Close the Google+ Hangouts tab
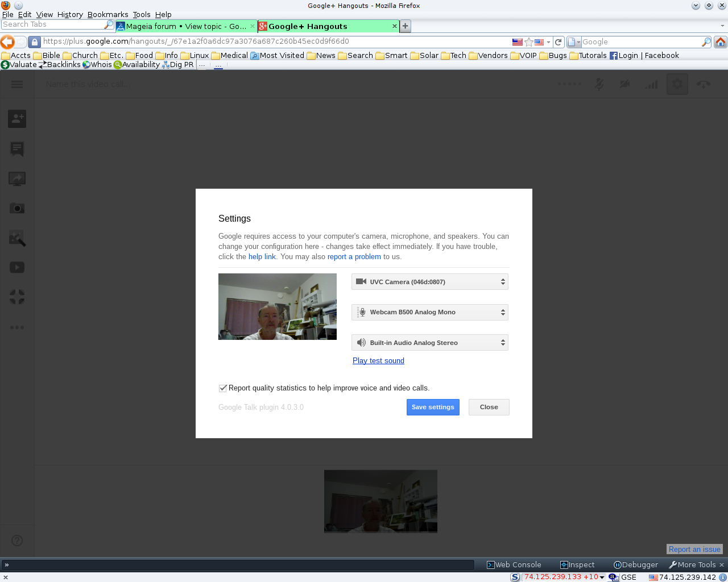 tap(394, 26)
